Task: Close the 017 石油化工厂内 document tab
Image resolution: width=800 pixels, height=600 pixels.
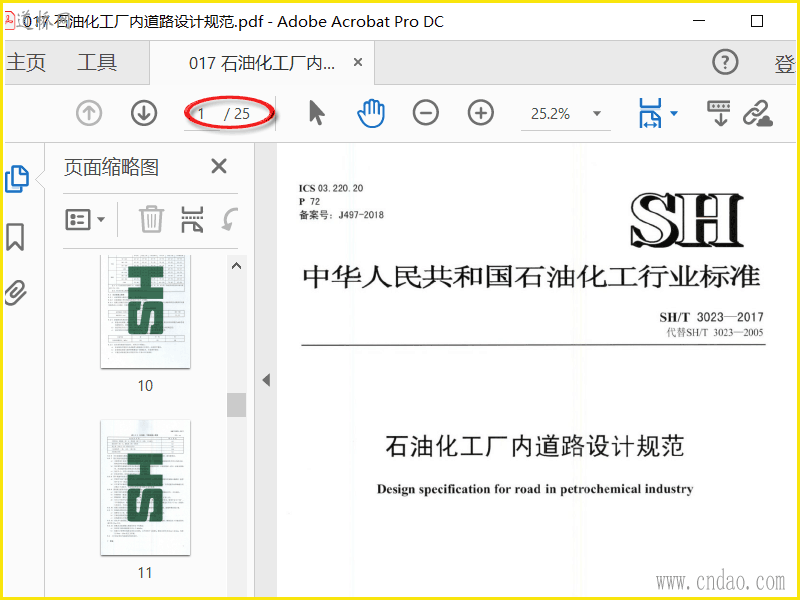Action: [x=358, y=62]
